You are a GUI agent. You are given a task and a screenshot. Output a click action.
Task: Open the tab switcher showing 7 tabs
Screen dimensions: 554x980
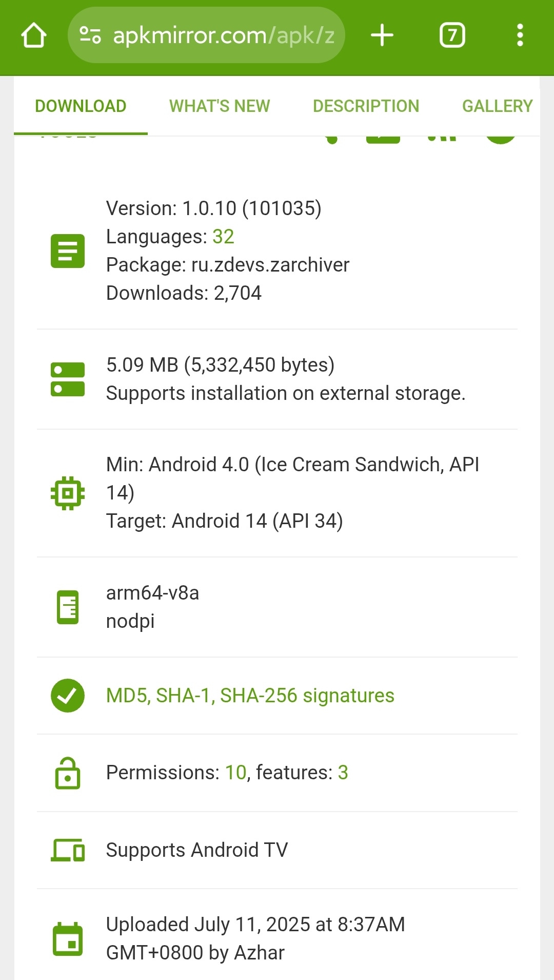coord(452,35)
